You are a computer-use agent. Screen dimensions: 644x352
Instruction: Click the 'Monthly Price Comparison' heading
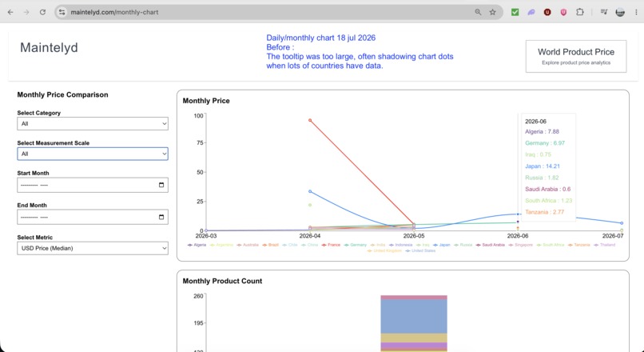(x=63, y=94)
